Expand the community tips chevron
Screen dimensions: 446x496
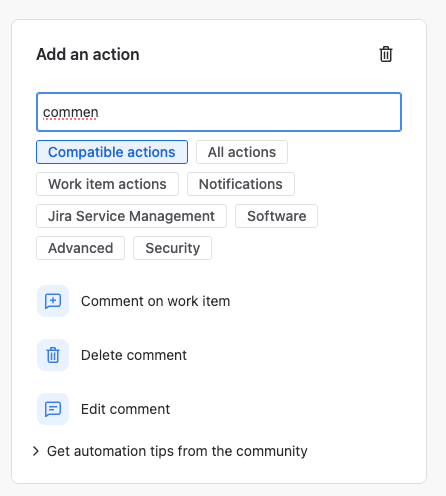(x=36, y=451)
